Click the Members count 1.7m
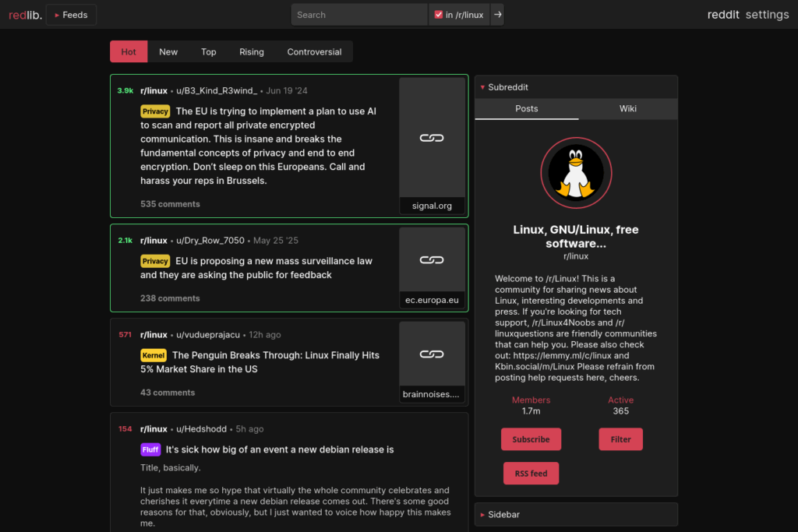Viewport: 798px width, 532px height. click(x=531, y=411)
